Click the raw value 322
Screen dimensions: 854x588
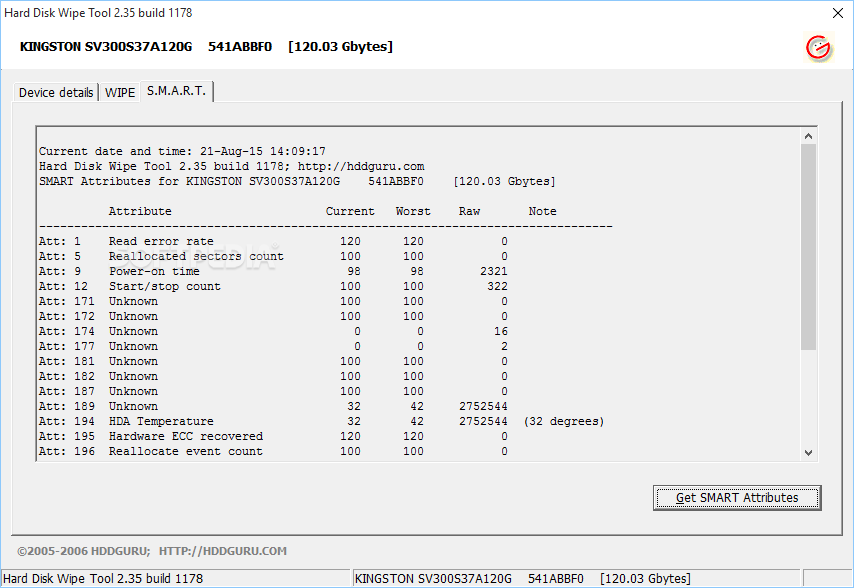coord(497,286)
